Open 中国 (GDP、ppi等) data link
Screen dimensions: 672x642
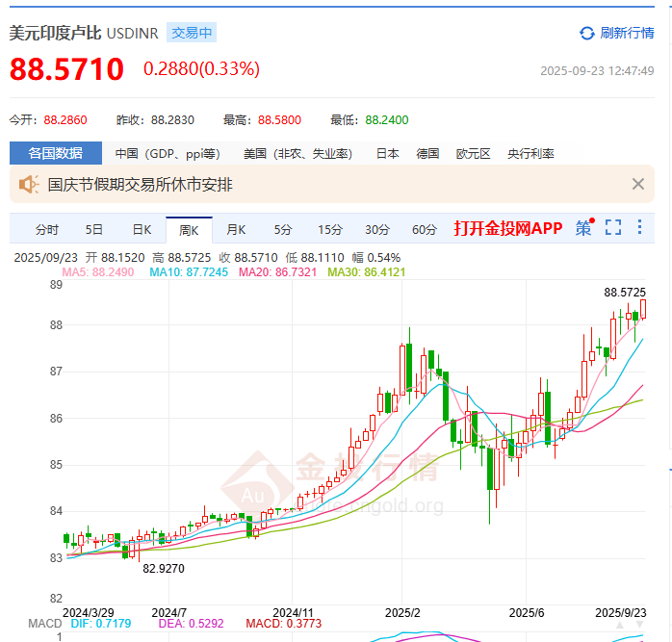pos(167,153)
